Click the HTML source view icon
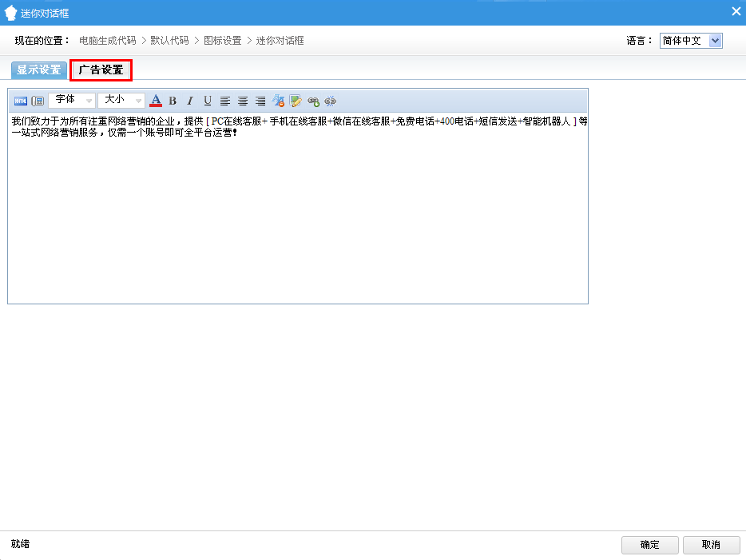746x560 pixels. click(x=21, y=101)
